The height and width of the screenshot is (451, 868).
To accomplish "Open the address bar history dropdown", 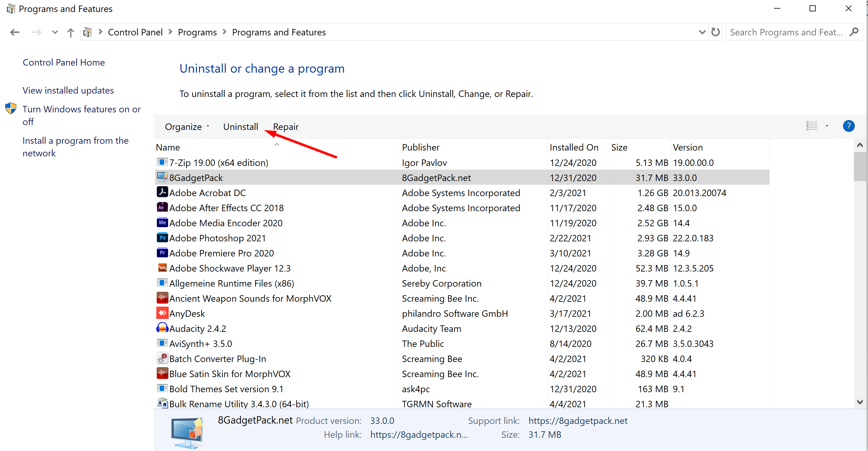I will pyautogui.click(x=702, y=32).
